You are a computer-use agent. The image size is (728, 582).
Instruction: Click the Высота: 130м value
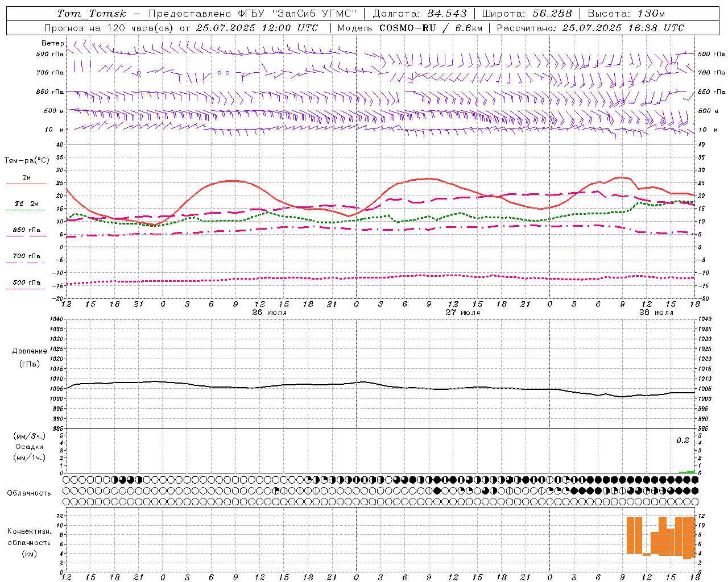pos(626,14)
